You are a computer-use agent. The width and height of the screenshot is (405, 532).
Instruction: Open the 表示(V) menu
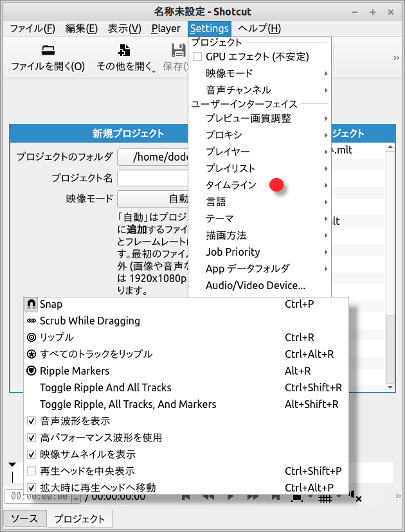[x=125, y=28]
